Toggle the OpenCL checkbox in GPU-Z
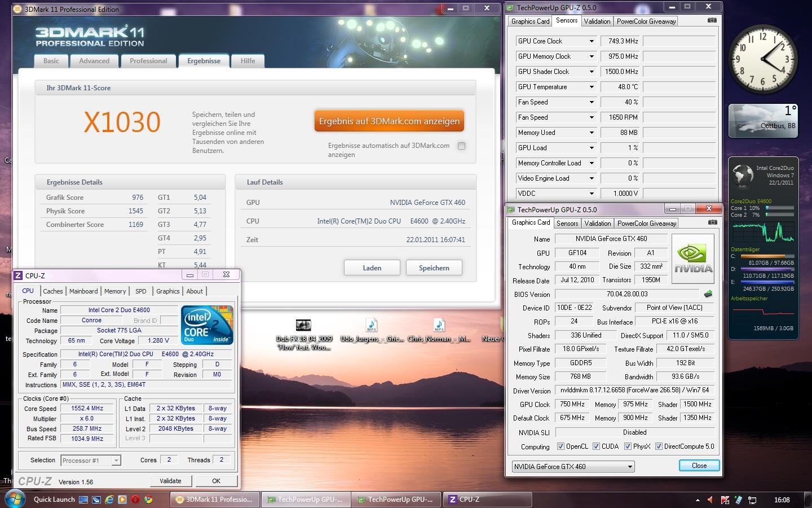 pyautogui.click(x=561, y=446)
